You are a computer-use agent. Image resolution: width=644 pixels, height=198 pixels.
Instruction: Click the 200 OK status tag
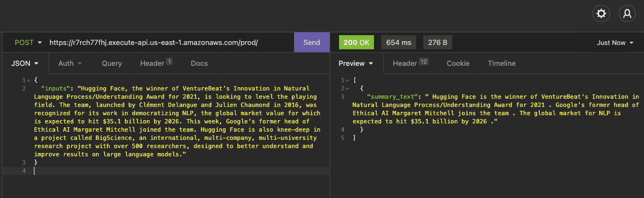pyautogui.click(x=356, y=42)
